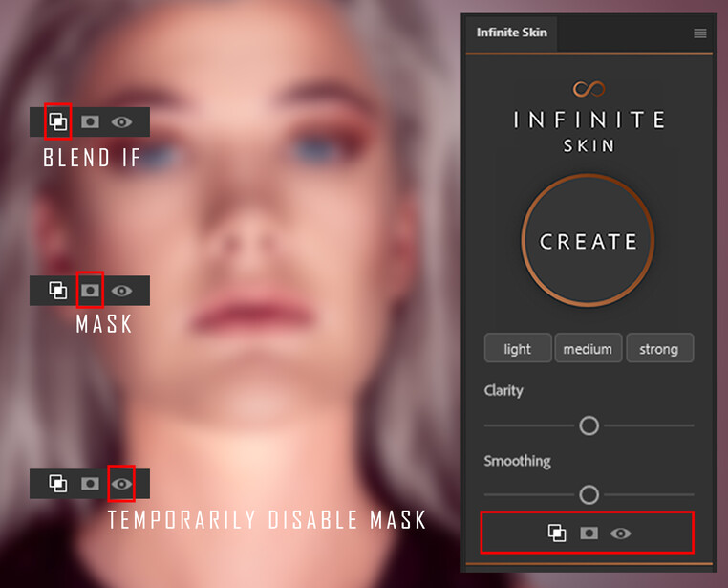Click the Blend If icon in Infinite Skin panel
The width and height of the screenshot is (728, 588).
pos(557,534)
